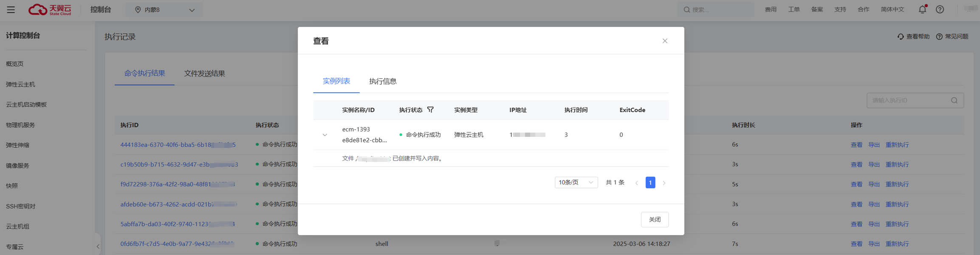This screenshot has width=980, height=255.
Task: Click 重新执行 in the f9d72298 row
Action: click(897, 184)
